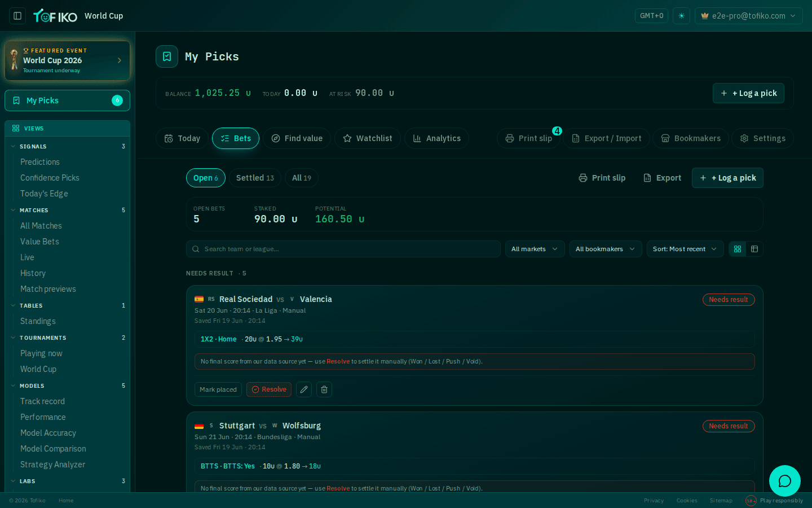The image size is (812, 508).
Task: Open Print slip from the top tab row
Action: (x=528, y=138)
